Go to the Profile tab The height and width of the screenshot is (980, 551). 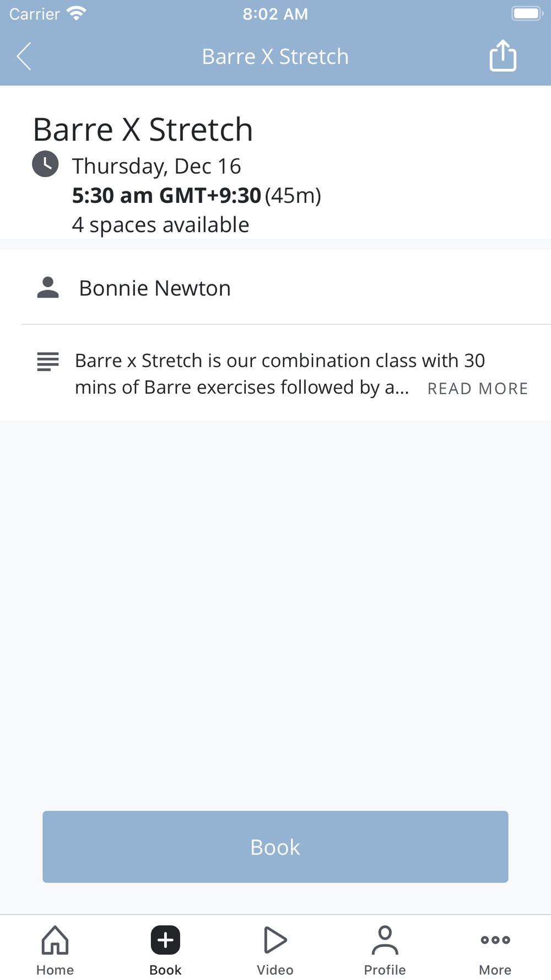[x=385, y=950]
